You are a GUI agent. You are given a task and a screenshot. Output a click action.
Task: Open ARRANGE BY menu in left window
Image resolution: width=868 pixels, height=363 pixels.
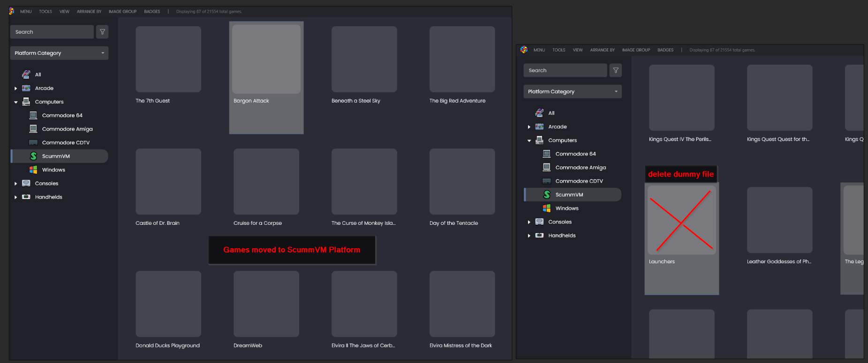89,11
